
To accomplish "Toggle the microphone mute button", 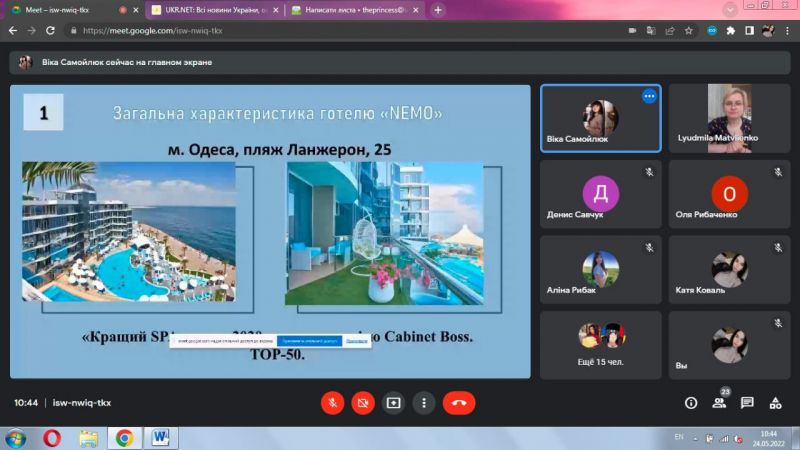I will click(x=332, y=403).
